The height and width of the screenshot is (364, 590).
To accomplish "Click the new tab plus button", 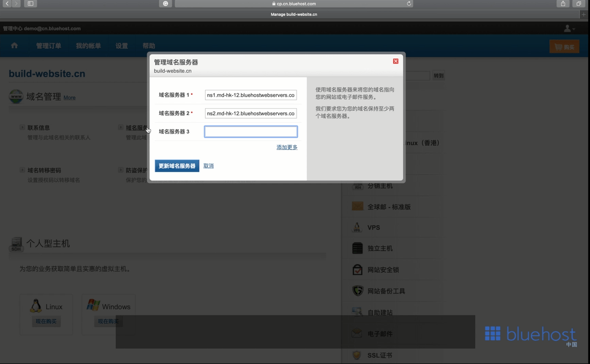I will point(584,15).
